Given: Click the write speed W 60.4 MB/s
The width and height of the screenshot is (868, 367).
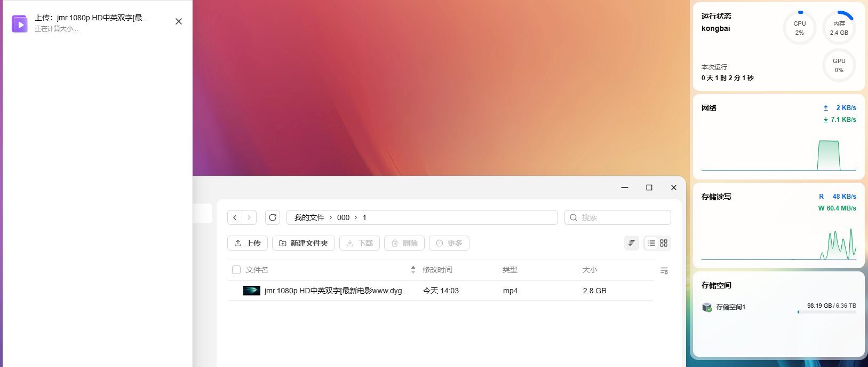Looking at the screenshot, I should (x=837, y=208).
